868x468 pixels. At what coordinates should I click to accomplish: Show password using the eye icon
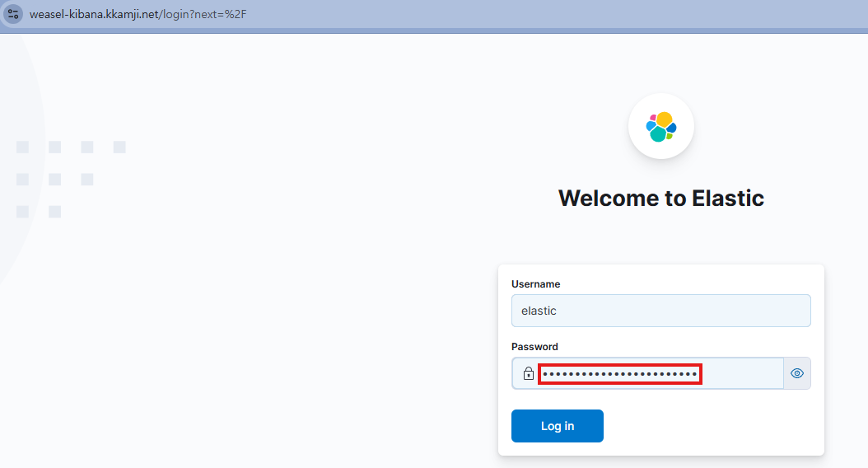coord(797,373)
